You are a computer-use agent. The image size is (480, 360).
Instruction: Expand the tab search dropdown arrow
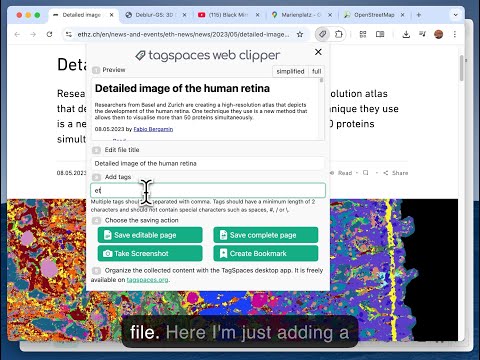[455, 15]
